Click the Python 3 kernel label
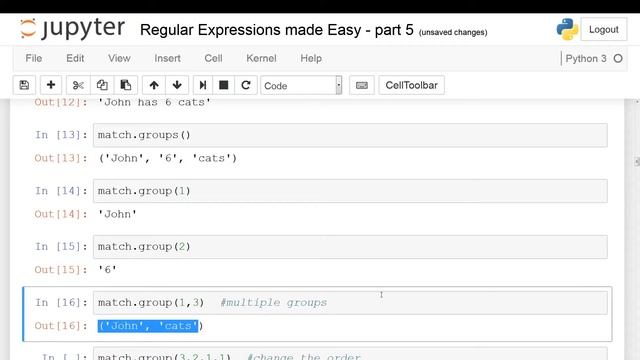 [x=586, y=58]
